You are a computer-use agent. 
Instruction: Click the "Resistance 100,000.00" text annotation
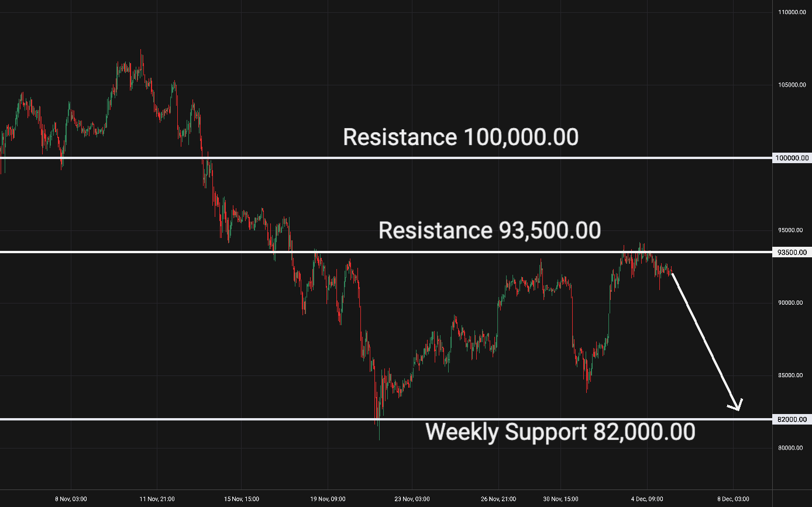click(460, 137)
